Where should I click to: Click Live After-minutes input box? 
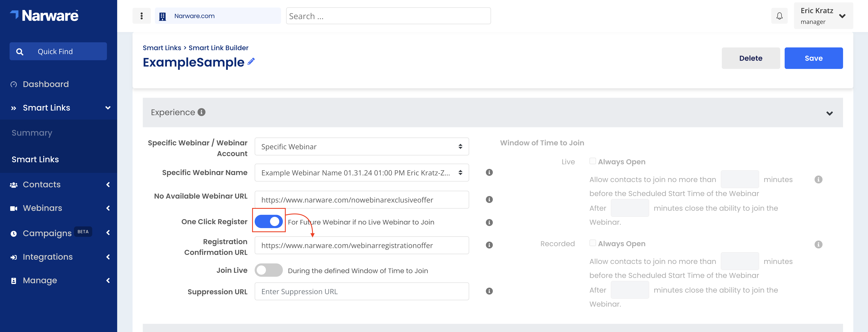(x=630, y=208)
